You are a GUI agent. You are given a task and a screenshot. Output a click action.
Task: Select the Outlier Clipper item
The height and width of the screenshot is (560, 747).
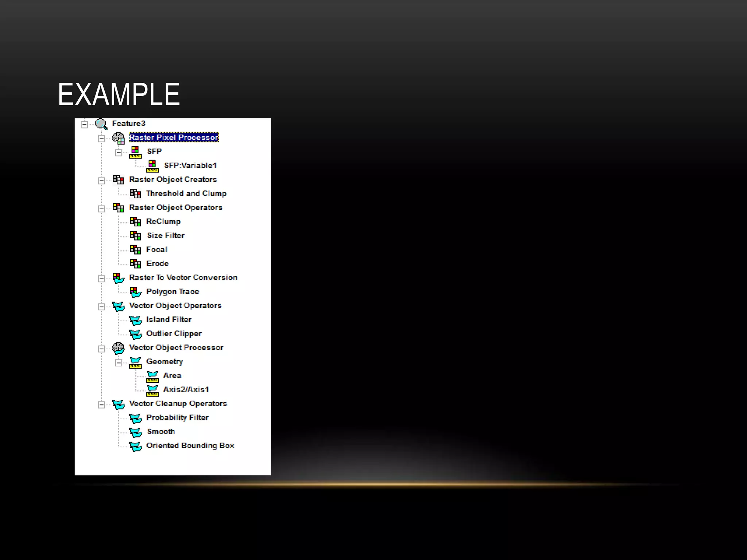[174, 334]
